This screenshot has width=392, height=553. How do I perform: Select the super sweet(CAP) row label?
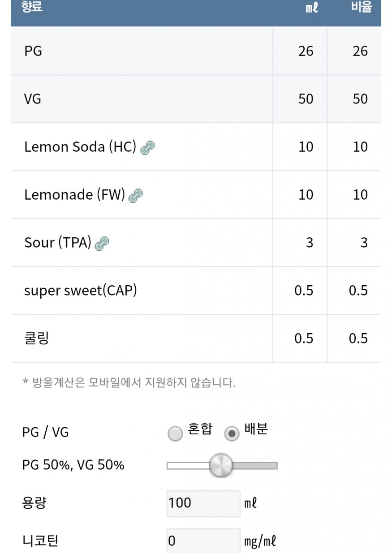[80, 291]
